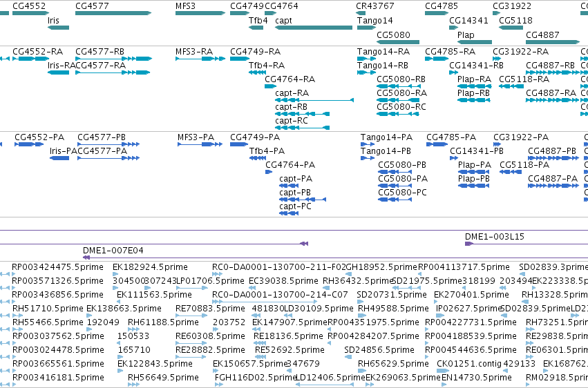Image resolution: width=588 pixels, height=388 pixels.
Task: Click the RH51710.5prime EST label
Action: [48, 309]
